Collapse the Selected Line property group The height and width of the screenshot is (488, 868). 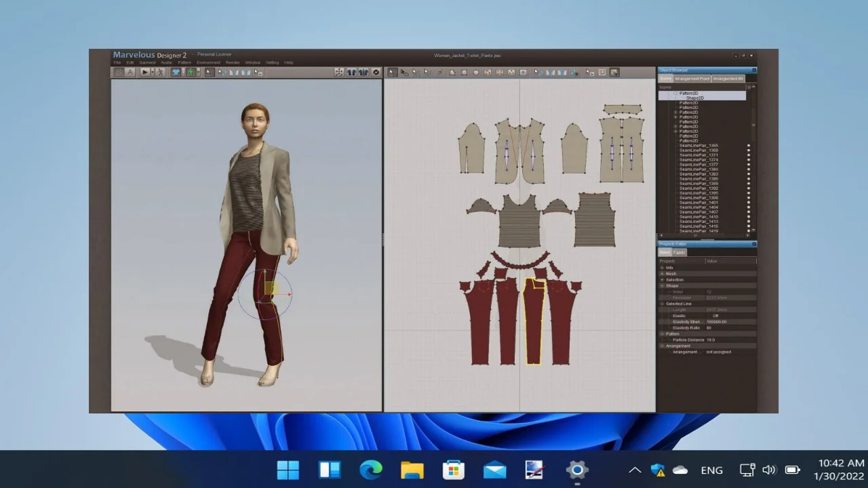click(662, 304)
